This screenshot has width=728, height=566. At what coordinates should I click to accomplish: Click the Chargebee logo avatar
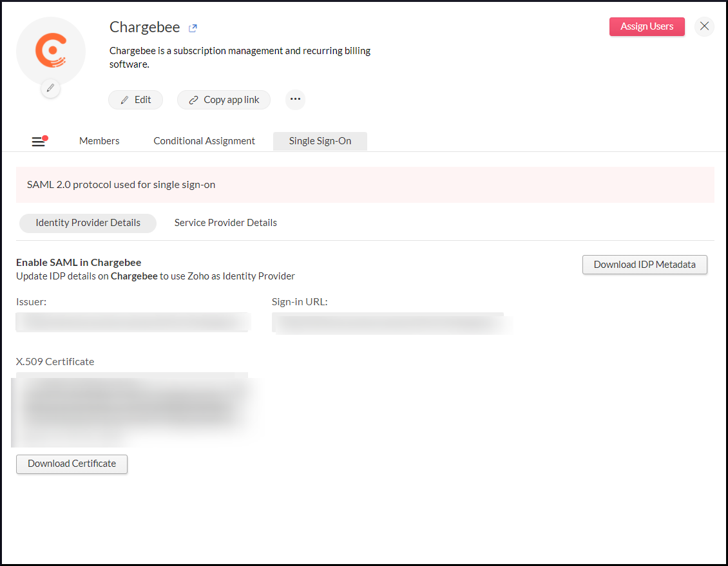[x=51, y=51]
